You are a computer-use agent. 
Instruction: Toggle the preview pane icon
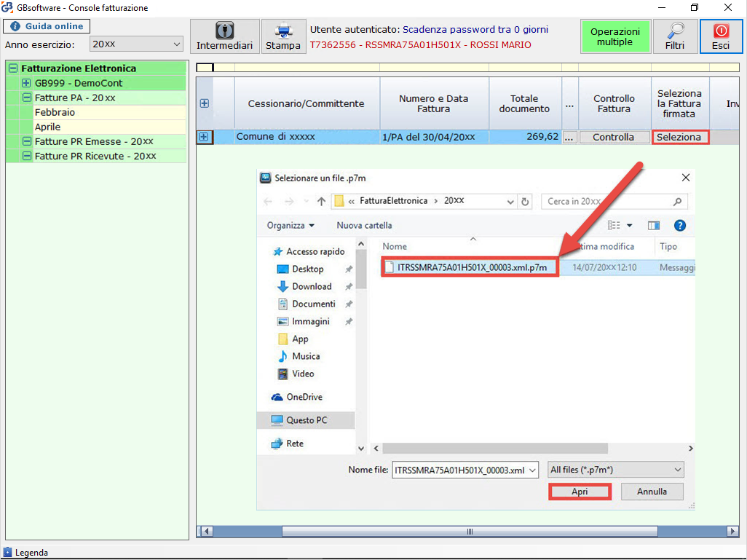pos(653,226)
